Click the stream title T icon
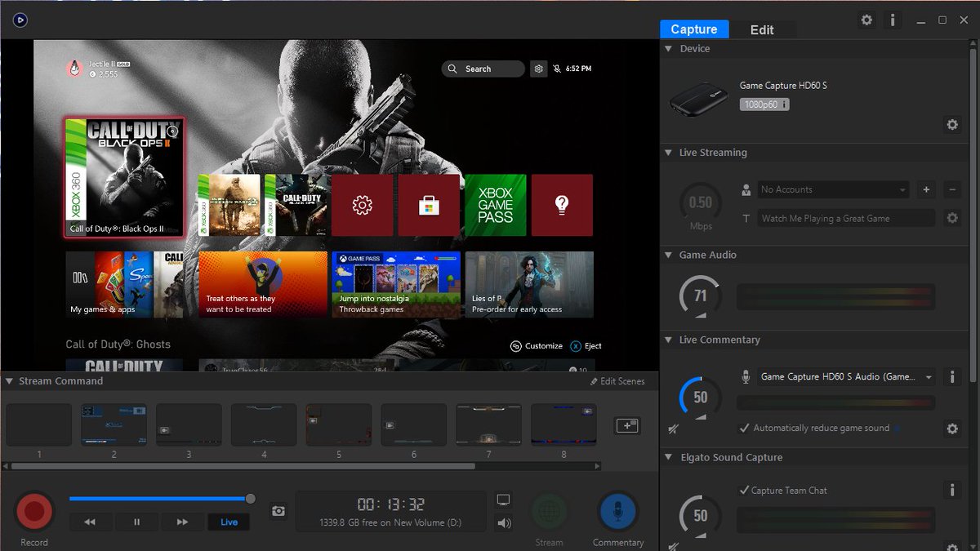 point(746,219)
